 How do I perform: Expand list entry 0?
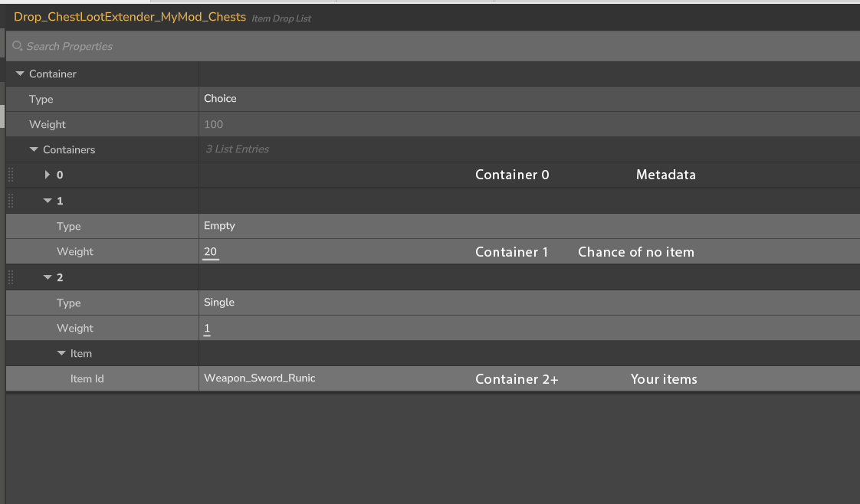pos(48,175)
